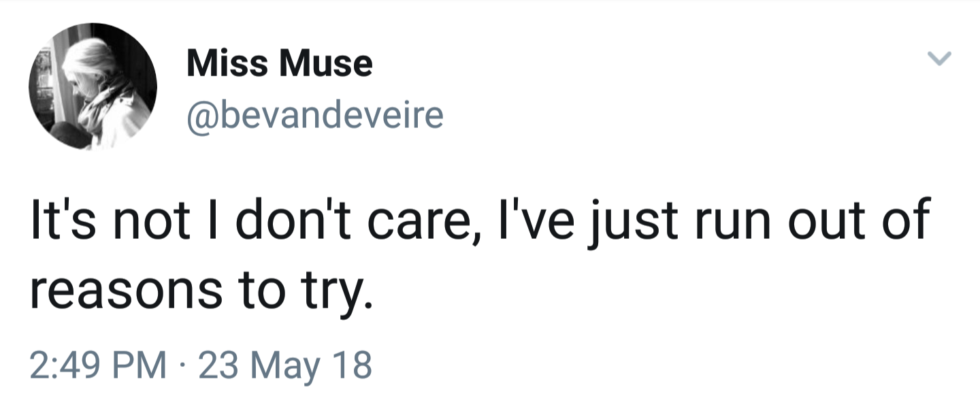The image size is (980, 409).
Task: Open the @bevandeveire handle link
Action: pos(315,116)
